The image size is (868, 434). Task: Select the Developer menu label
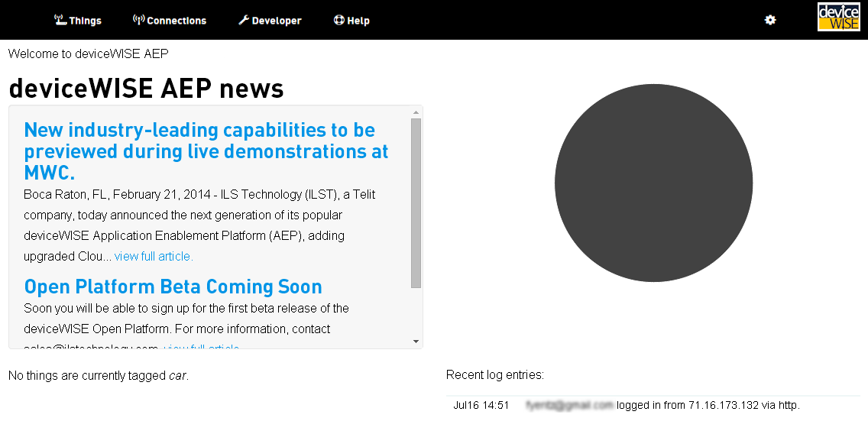277,21
